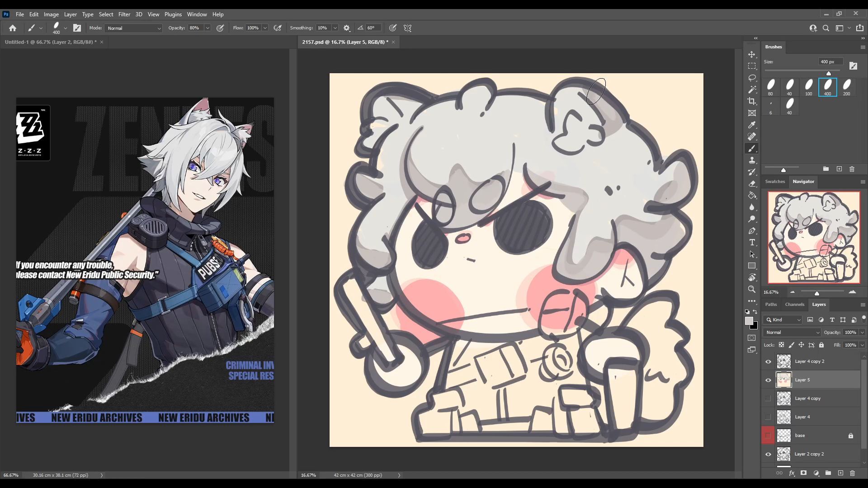This screenshot has height=488, width=868.
Task: Open the Filter menu
Action: click(124, 14)
